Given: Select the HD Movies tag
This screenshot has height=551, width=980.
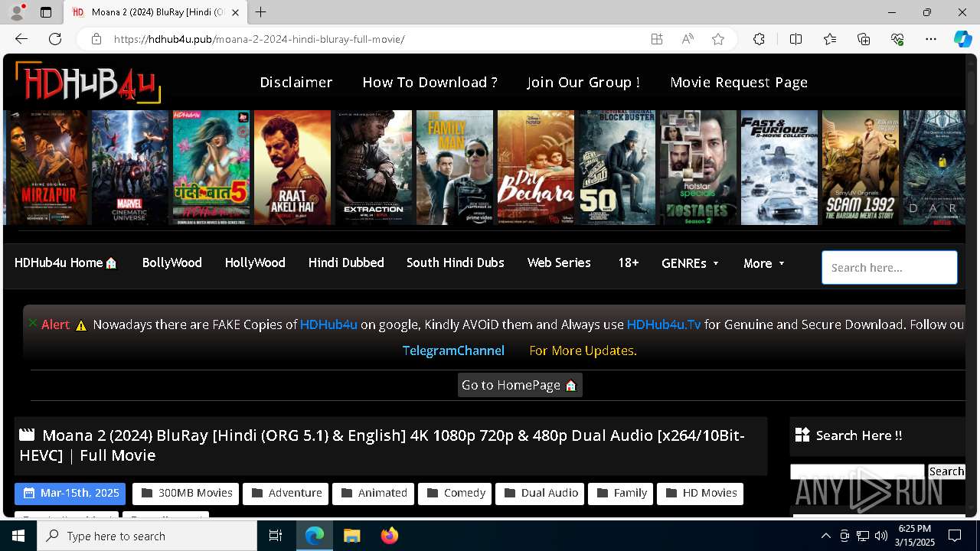Looking at the screenshot, I should click(x=700, y=493).
